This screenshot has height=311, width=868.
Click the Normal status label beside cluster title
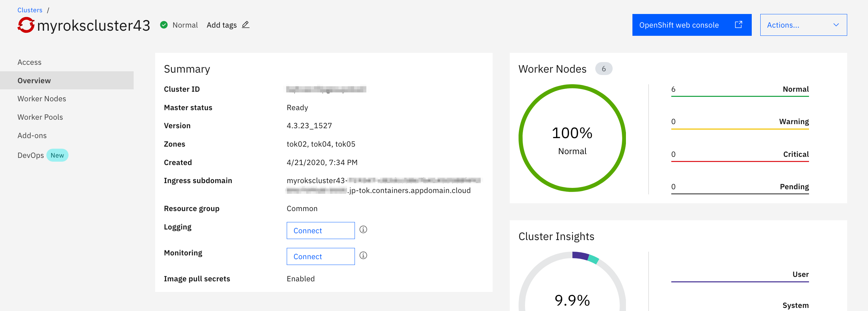185,25
